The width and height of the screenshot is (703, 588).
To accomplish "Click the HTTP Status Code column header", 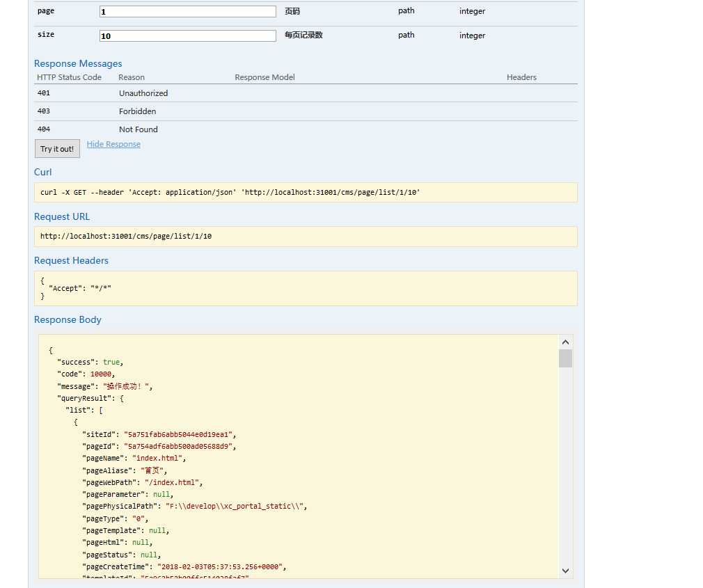I will tap(69, 77).
